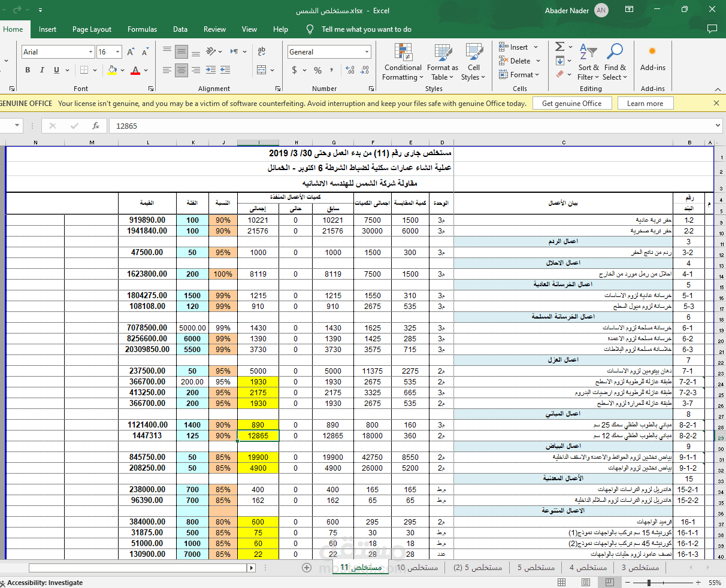The height and width of the screenshot is (588, 726).
Task: Open the Formulas ribbon tab
Action: [x=142, y=29]
